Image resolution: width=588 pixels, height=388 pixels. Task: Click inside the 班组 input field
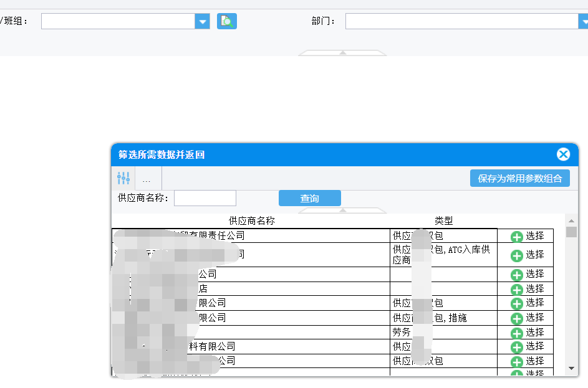point(118,21)
